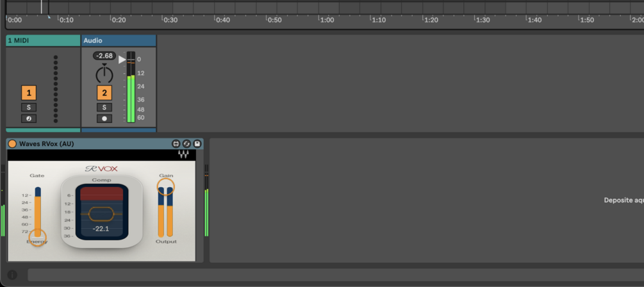Click the 0:00 timeline marker
Screen dimensions: 644x287
[15, 20]
